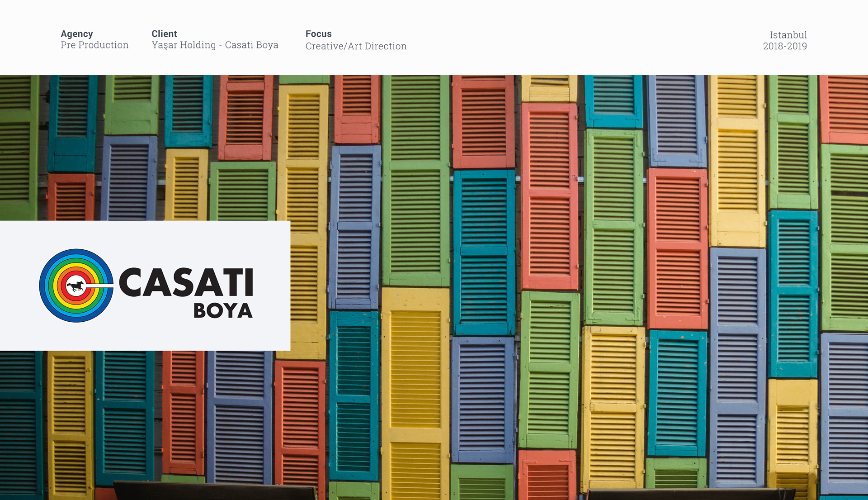
Task: Click the word Holding in client name
Action: click(x=198, y=45)
